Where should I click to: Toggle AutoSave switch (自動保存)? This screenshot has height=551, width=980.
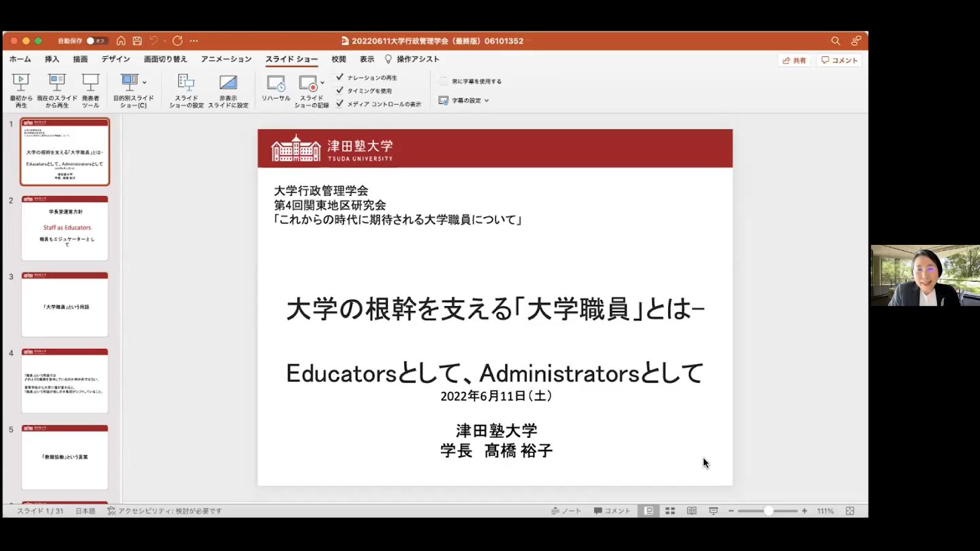(x=96, y=41)
